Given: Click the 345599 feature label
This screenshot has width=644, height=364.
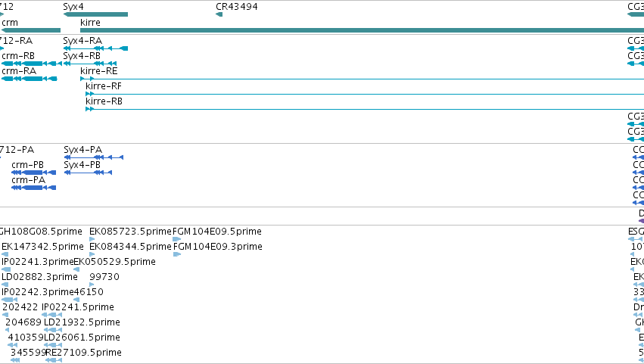Looking at the screenshot, I should tap(28, 353).
